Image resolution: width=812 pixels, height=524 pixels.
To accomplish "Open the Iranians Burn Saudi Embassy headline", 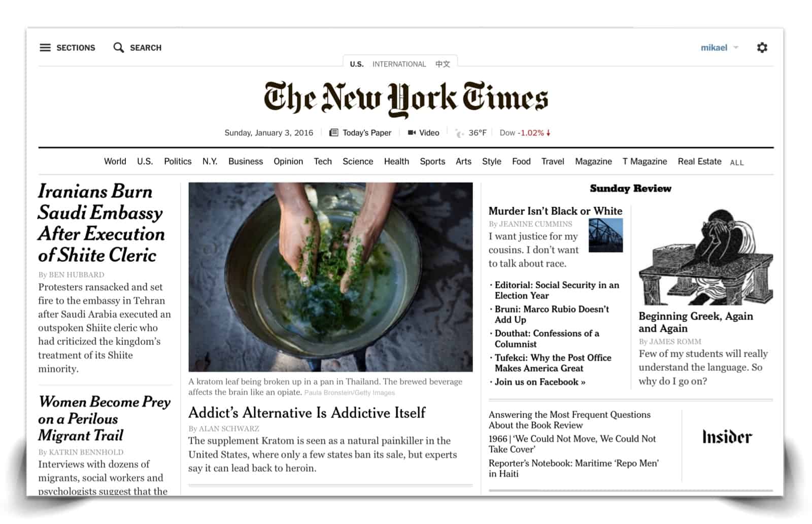I will [101, 223].
